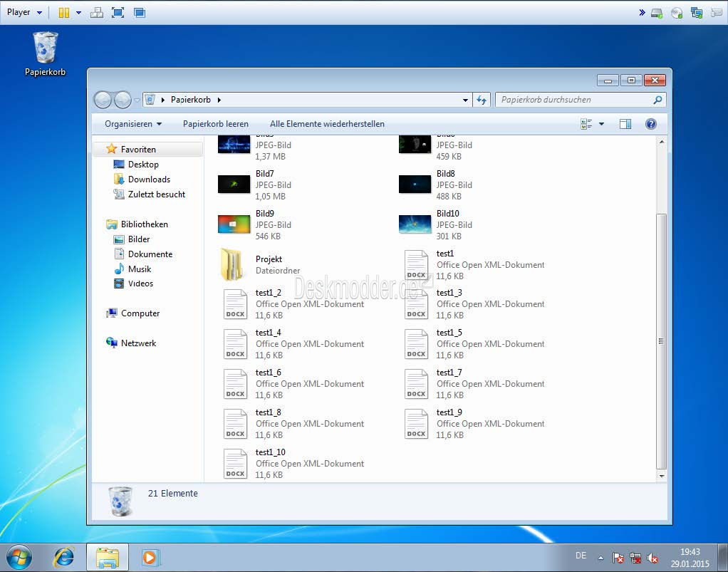728x572 pixels.
Task: Open the view options dropdown arrow
Action: pyautogui.click(x=602, y=124)
